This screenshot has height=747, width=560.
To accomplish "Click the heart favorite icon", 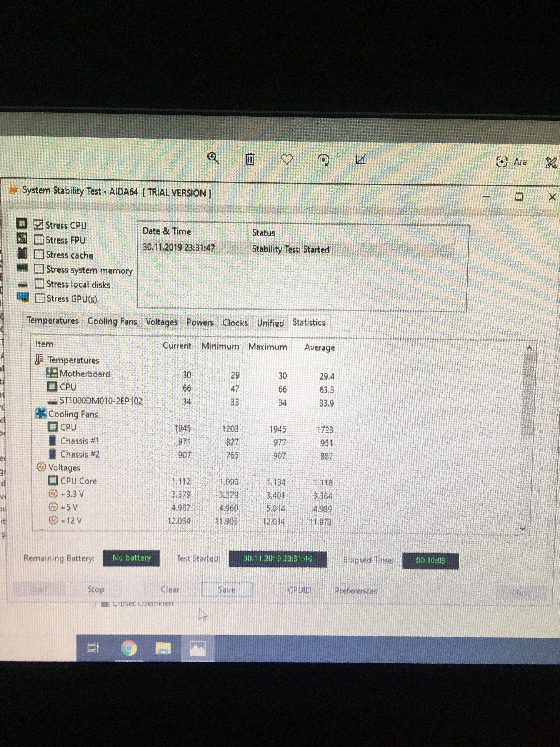I will click(287, 159).
